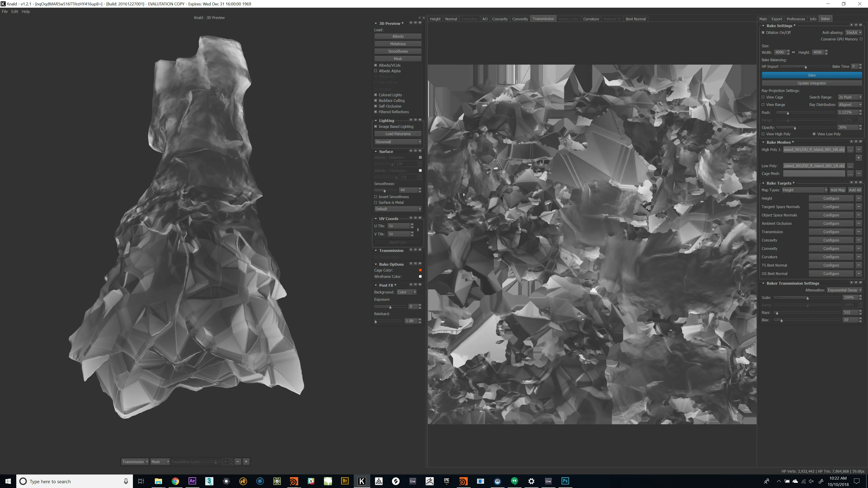868x488 pixels.
Task: Disable View Low Poly
Action: [x=814, y=134]
